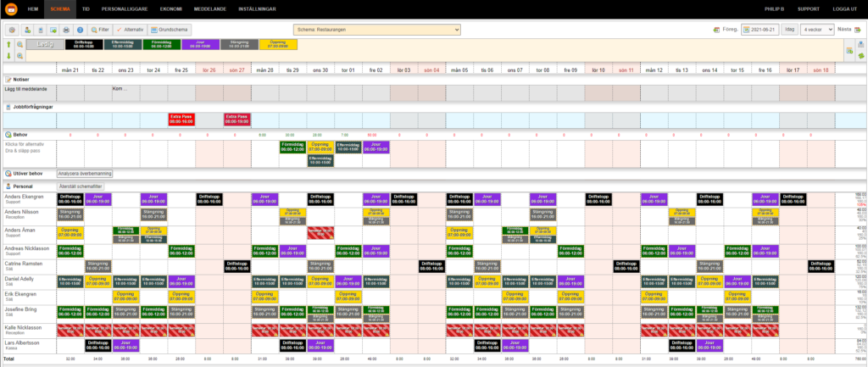This screenshot has width=868, height=367.
Task: Click the blue save icon at right
Action: pyautogui.click(x=861, y=44)
